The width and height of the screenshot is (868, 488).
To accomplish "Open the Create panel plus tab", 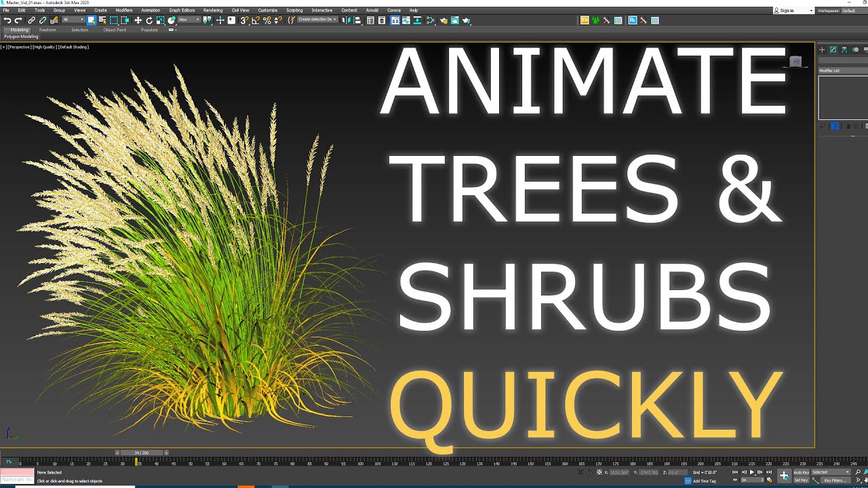I will click(x=822, y=49).
